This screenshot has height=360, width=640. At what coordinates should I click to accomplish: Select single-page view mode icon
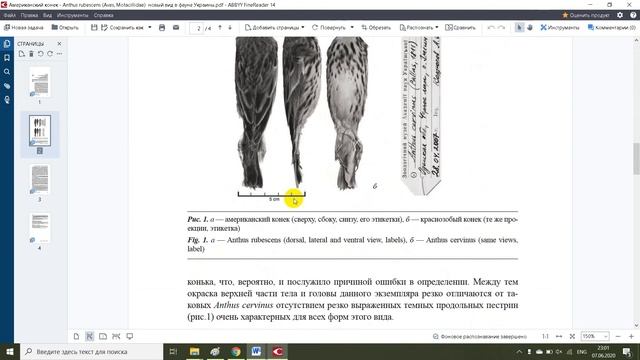pos(76,336)
